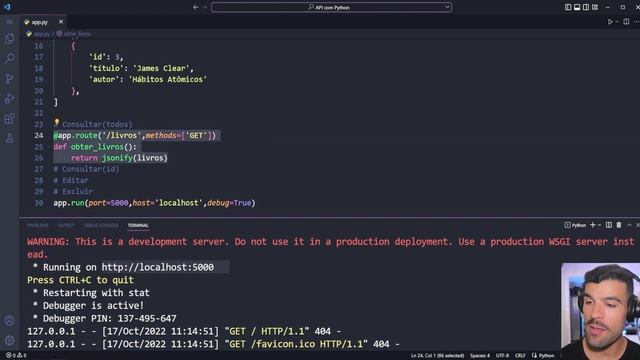Open the editor More Actions ellipsis
This screenshot has height=360, width=640.
[x=636, y=22]
